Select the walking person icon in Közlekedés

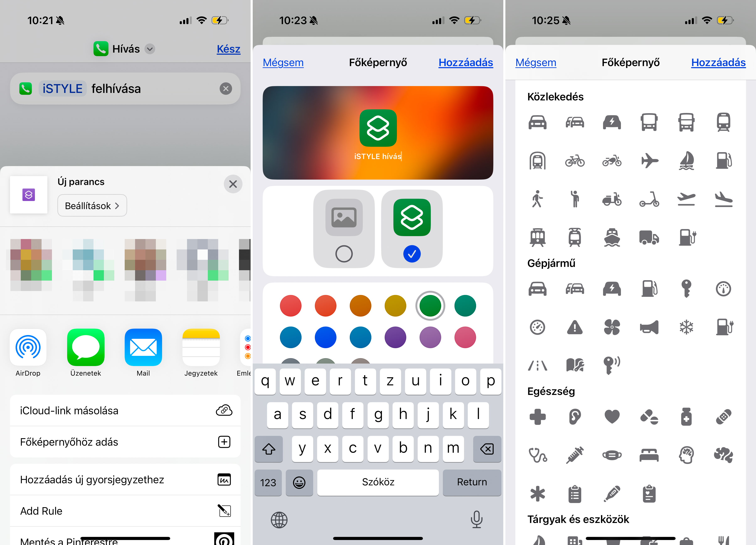tap(538, 199)
